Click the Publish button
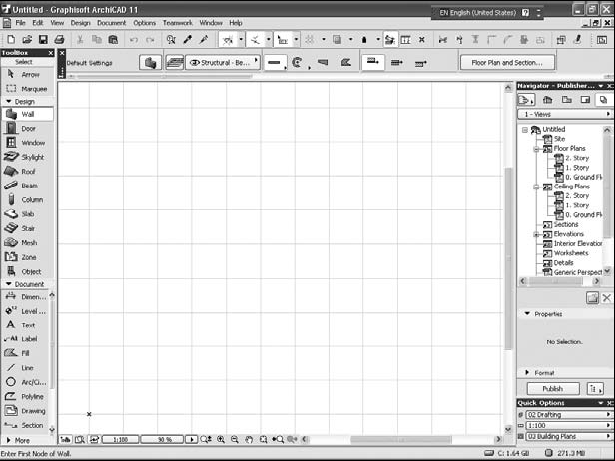This screenshot has height=461, width=615. pos(552,388)
